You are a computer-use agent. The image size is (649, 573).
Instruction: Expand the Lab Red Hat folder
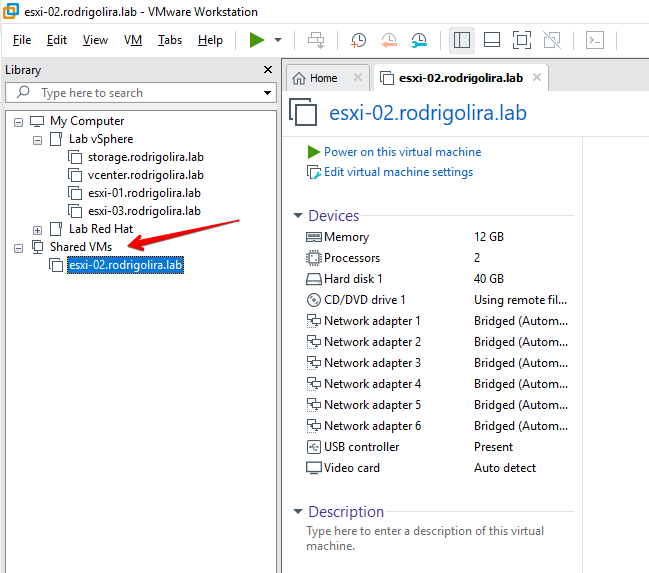click(x=38, y=230)
